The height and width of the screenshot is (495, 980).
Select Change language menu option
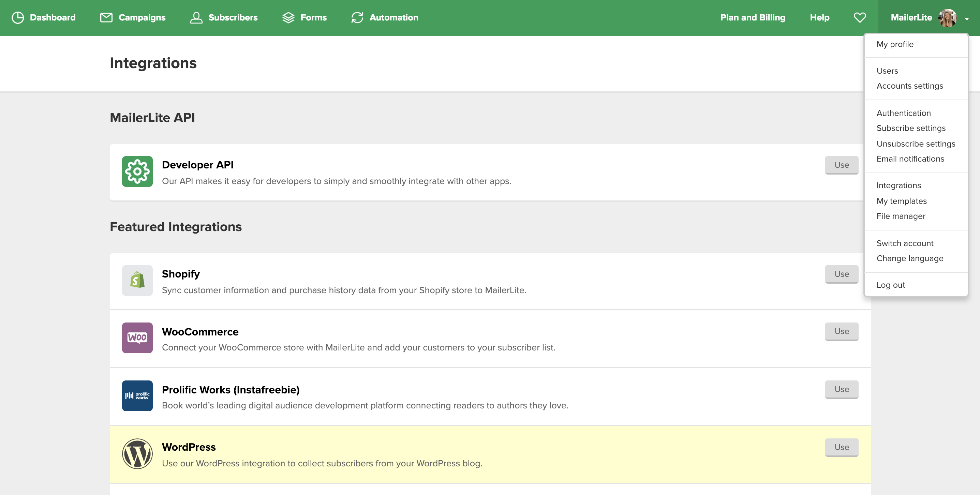(x=910, y=258)
